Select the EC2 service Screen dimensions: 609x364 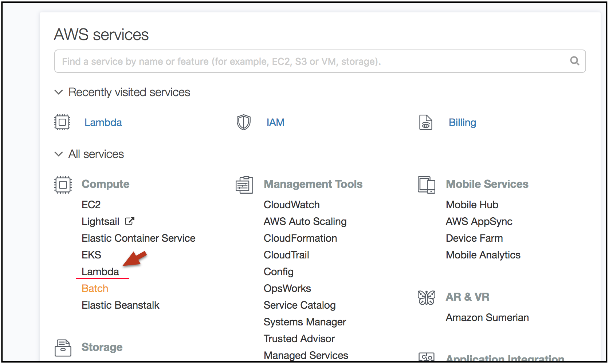91,205
